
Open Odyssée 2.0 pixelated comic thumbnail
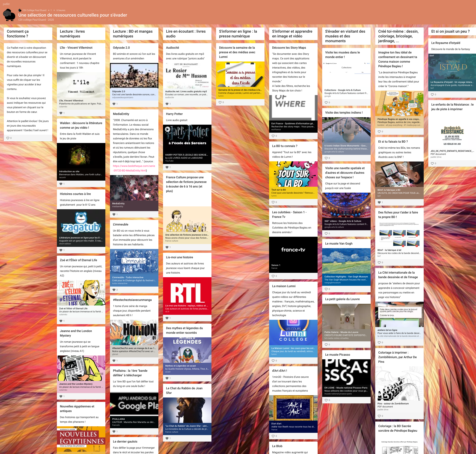134,76
